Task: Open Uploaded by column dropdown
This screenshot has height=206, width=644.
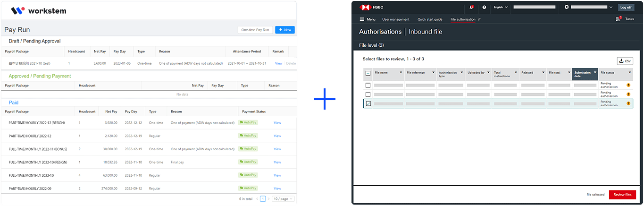Action: 488,73
